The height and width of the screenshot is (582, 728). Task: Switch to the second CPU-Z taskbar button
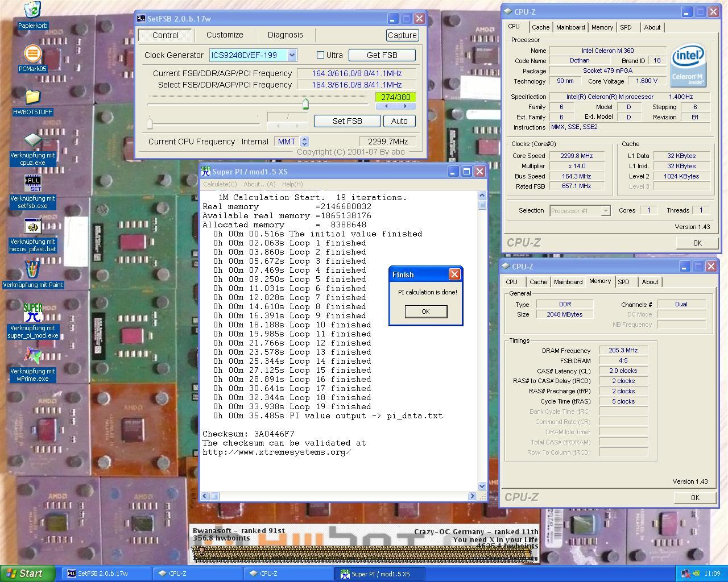click(x=289, y=573)
